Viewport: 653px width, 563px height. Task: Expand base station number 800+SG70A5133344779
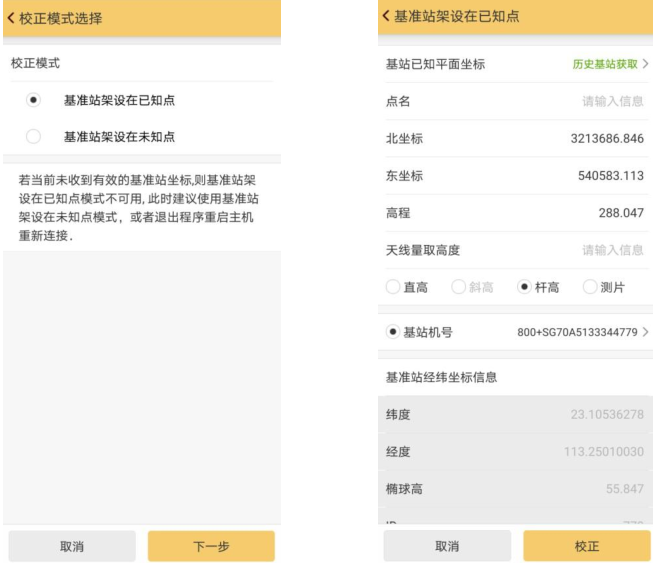click(x=582, y=332)
